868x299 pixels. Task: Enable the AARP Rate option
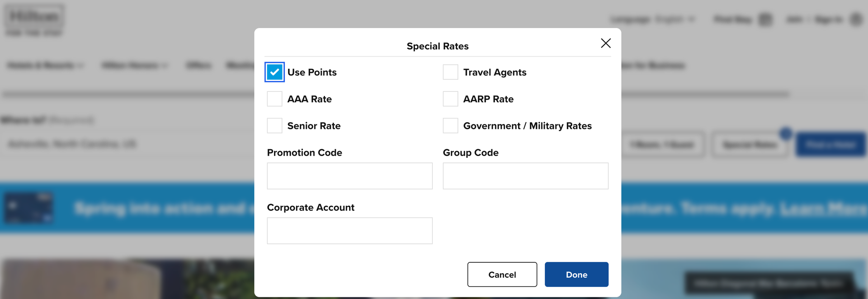pos(450,99)
